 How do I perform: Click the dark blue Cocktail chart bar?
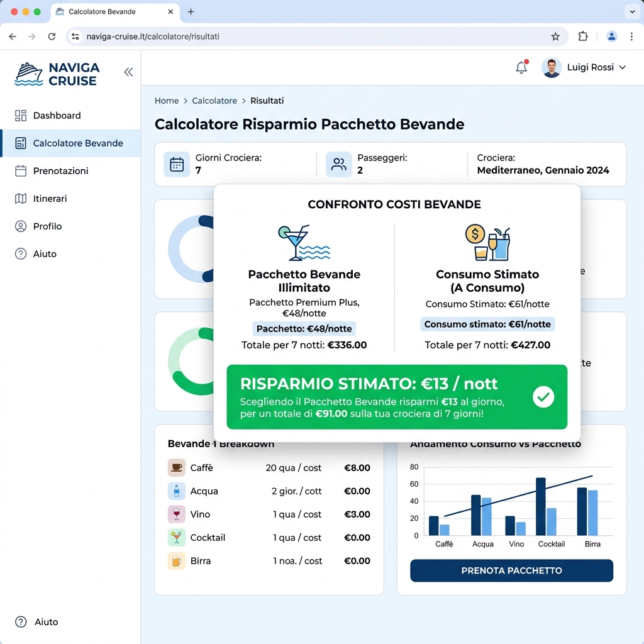coord(540,506)
